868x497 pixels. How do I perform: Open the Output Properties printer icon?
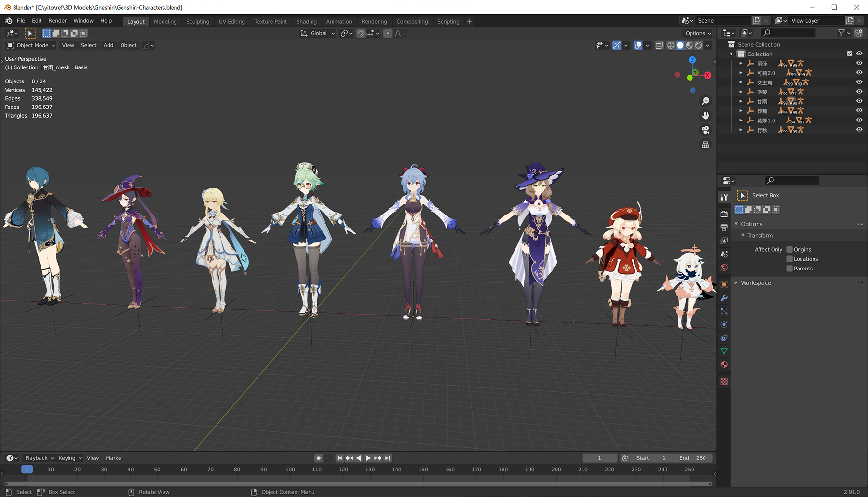click(724, 227)
